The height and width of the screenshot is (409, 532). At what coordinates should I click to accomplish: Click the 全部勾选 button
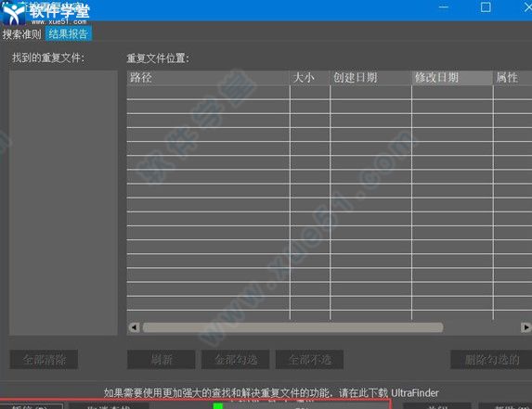[x=236, y=360]
